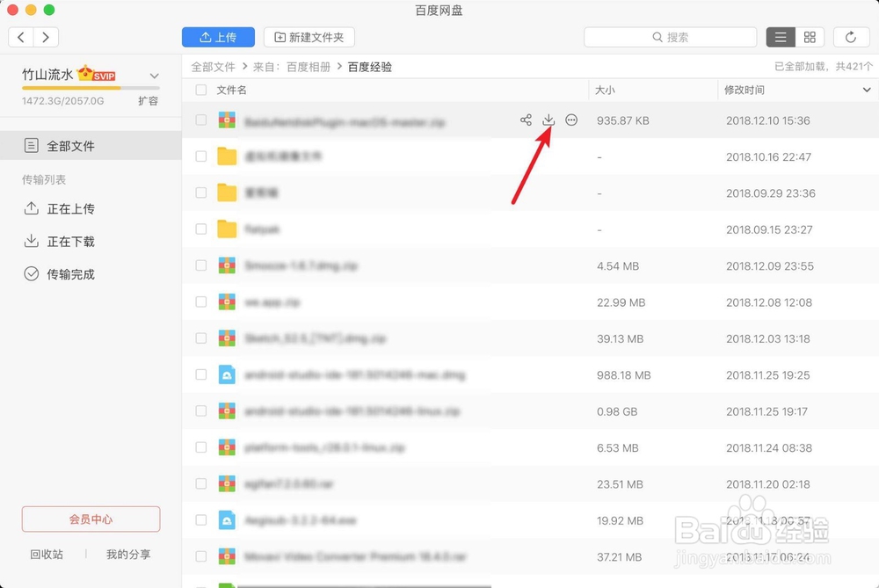Sort by the 文件名 column header

point(231,90)
